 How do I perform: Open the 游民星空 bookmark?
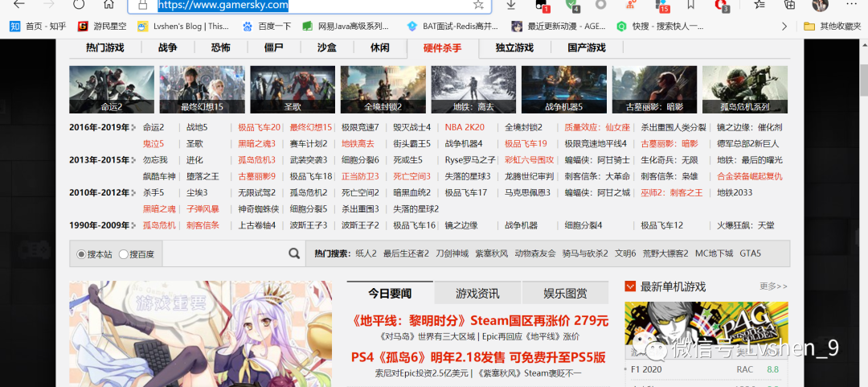click(102, 26)
